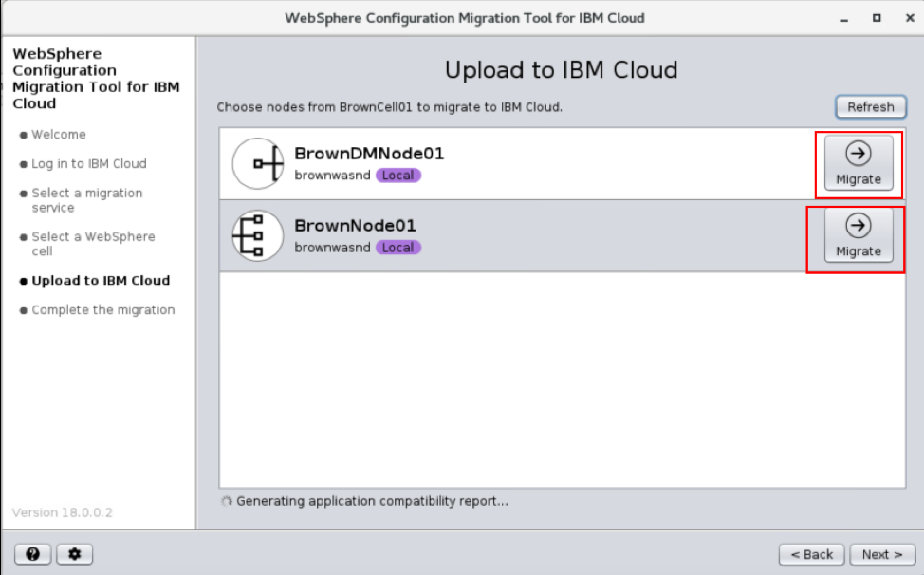Jump to Complete the migration step
This screenshot has width=924, height=575.
point(103,310)
